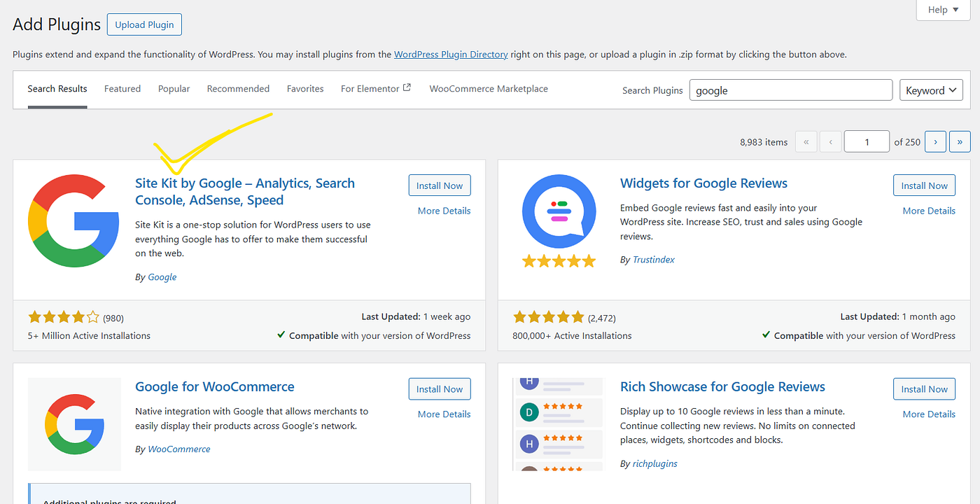Click the Search Plugins field containing google

791,90
